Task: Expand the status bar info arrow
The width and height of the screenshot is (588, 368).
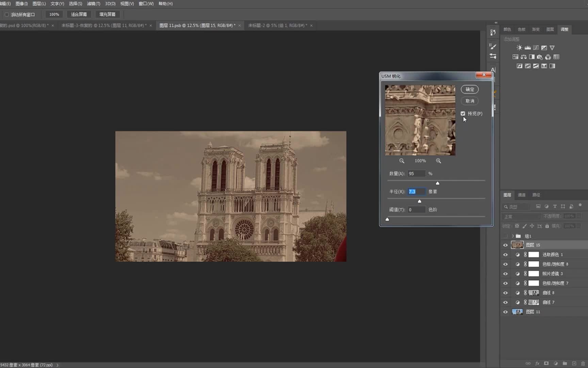Action: [57, 365]
